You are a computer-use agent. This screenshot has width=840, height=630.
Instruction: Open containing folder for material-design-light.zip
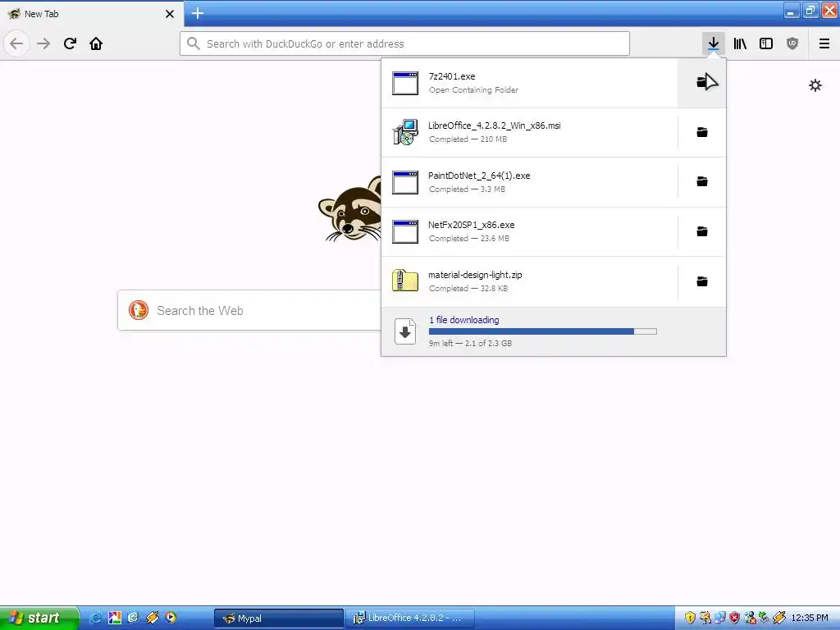[x=702, y=281]
